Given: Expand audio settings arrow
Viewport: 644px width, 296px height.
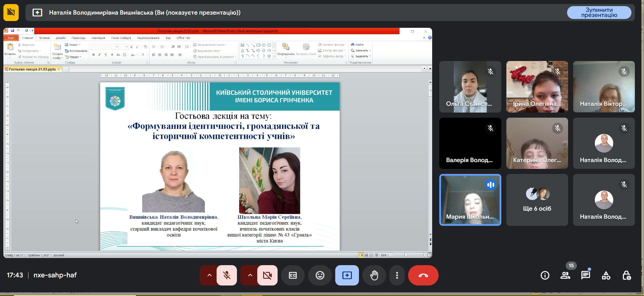Looking at the screenshot, I should [x=209, y=275].
